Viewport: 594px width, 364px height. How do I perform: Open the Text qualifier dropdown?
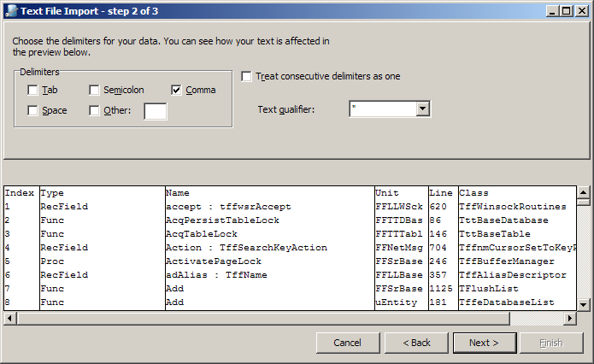click(x=422, y=109)
